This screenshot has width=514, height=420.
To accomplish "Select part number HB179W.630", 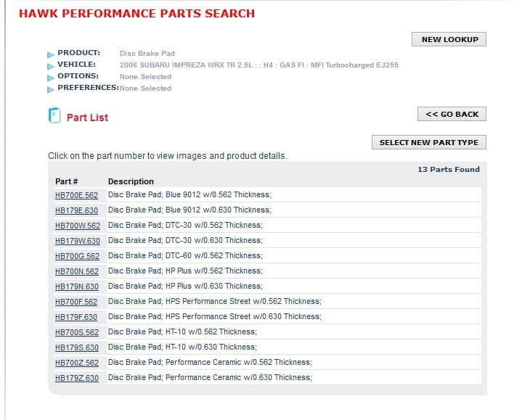I will 78,241.
